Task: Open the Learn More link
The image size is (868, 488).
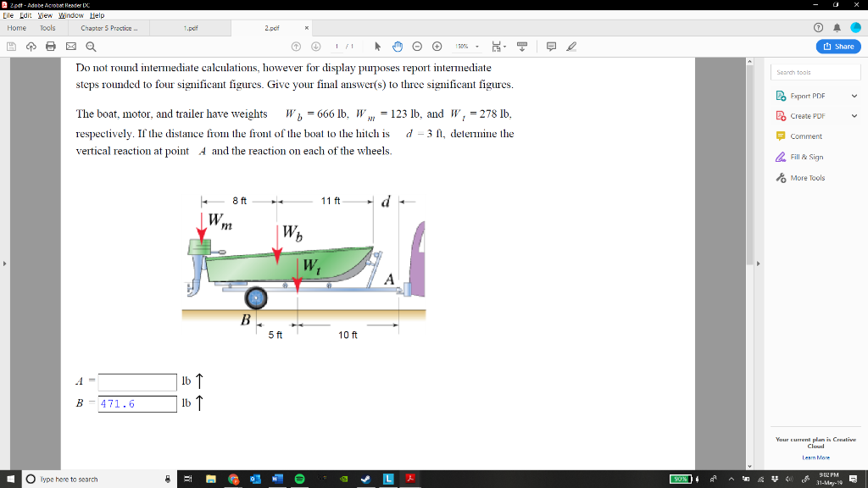Action: 815,457
